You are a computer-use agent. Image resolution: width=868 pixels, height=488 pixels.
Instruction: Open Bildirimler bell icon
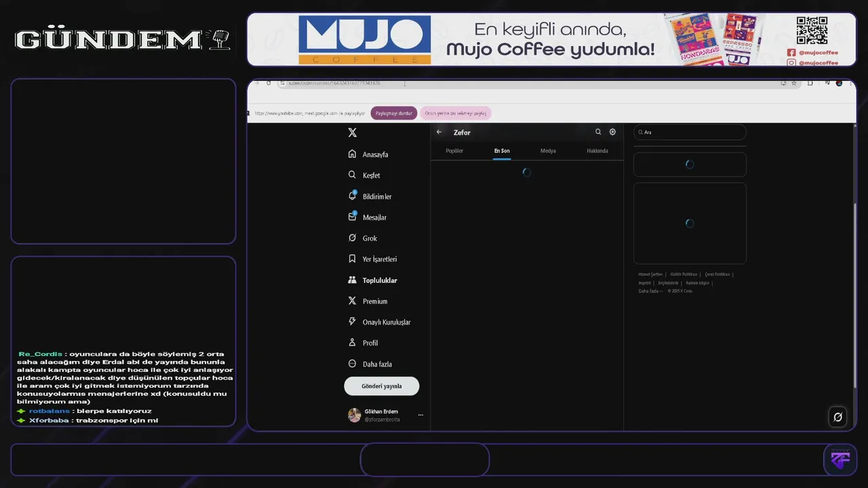(x=352, y=196)
